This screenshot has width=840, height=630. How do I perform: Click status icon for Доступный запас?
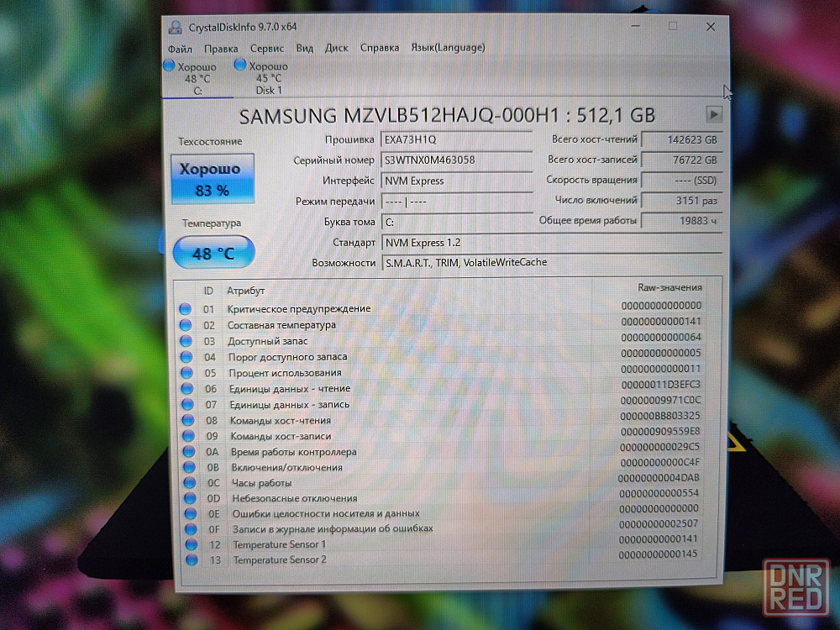[186, 341]
